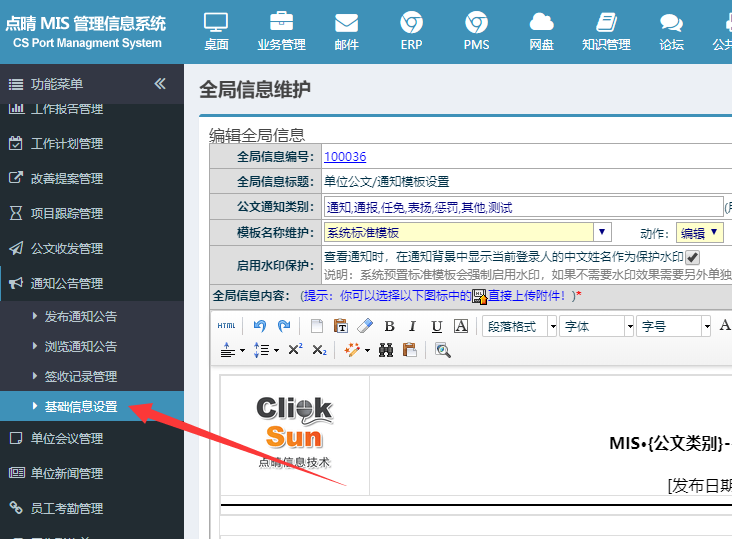Open the 100036 info number link
This screenshot has width=732, height=539.
point(345,156)
